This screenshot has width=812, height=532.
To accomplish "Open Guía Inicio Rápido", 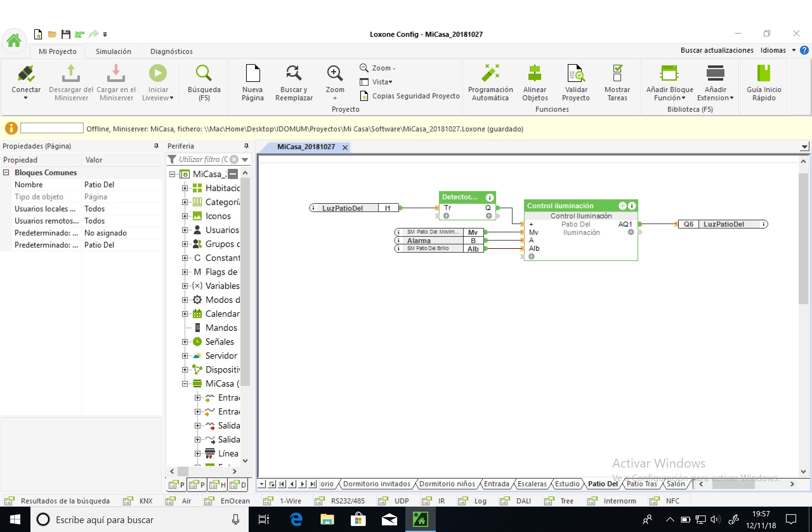I will coord(763,74).
